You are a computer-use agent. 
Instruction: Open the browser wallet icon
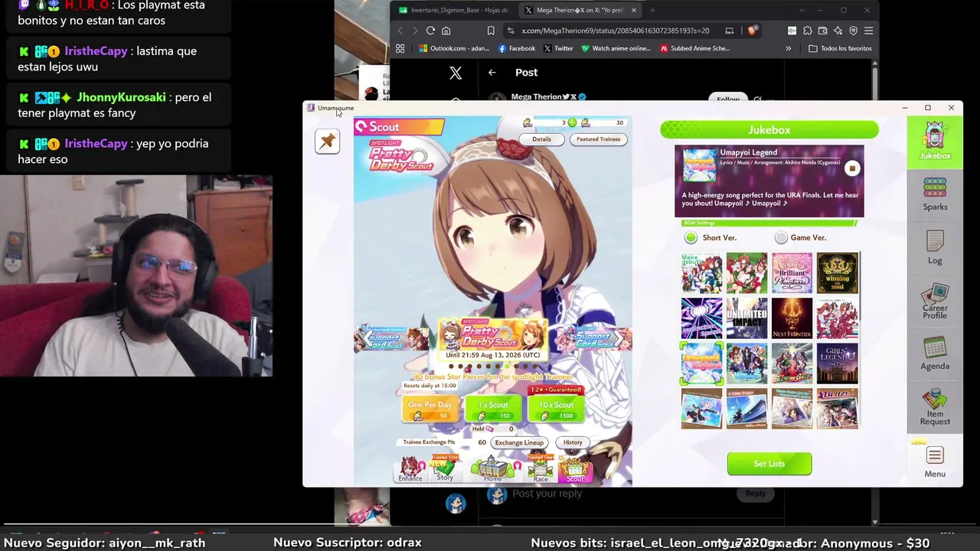point(822,31)
